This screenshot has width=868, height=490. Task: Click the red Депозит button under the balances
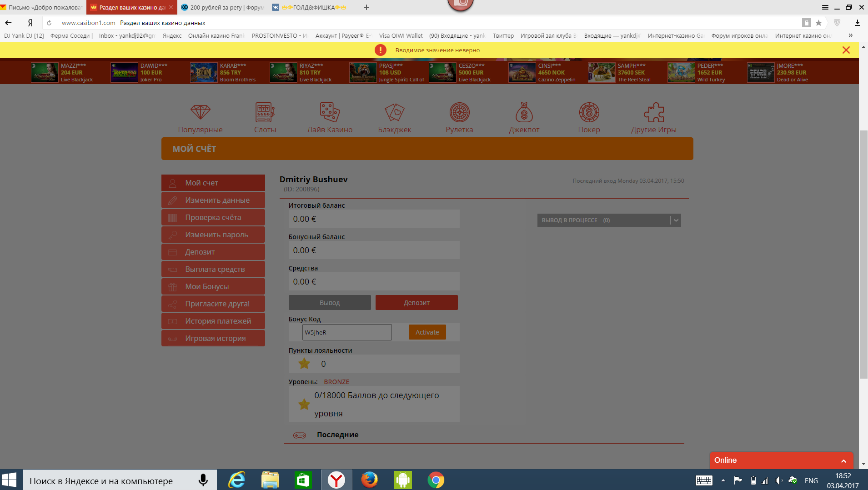[416, 303]
